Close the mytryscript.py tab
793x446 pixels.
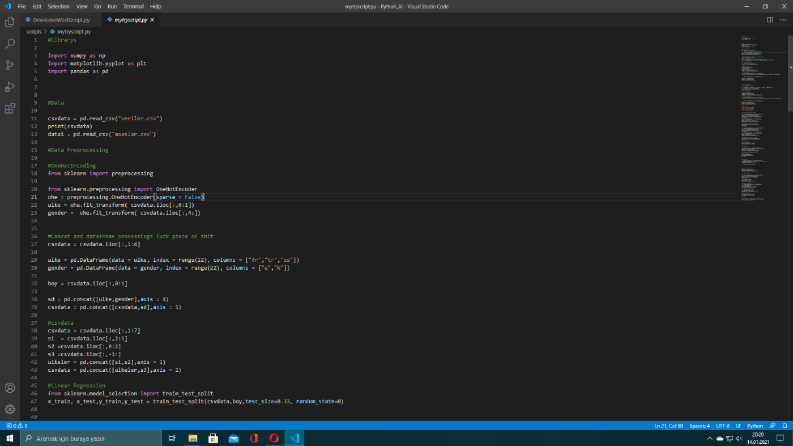(x=152, y=20)
